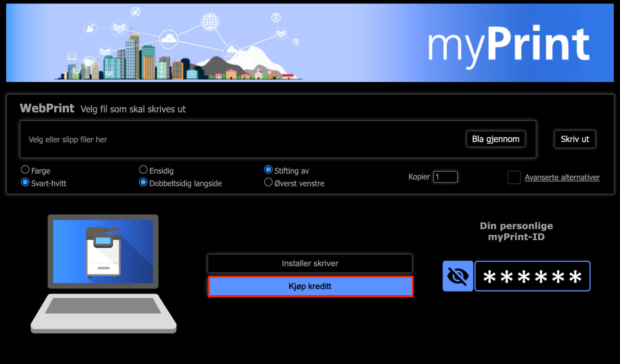Image resolution: width=620 pixels, height=364 pixels.
Task: Click the masked myPrint-ID field
Action: point(532,276)
